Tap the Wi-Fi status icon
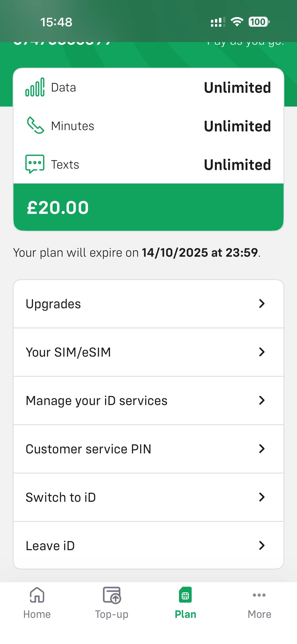The width and height of the screenshot is (297, 644). (237, 22)
